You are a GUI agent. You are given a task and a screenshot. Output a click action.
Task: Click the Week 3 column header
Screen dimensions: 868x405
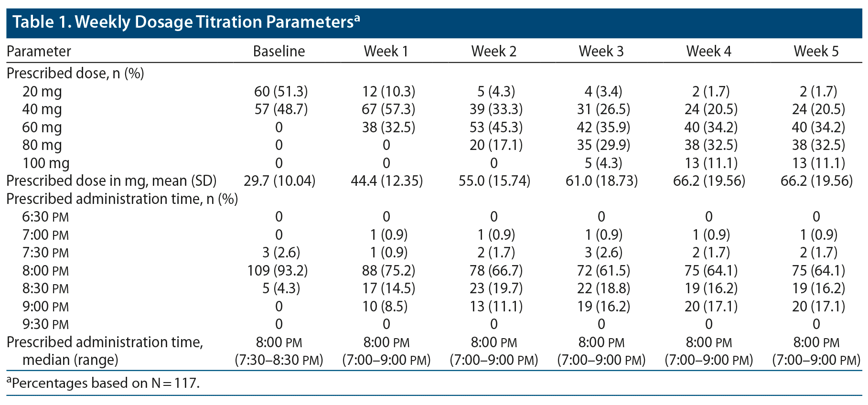pos(601,51)
